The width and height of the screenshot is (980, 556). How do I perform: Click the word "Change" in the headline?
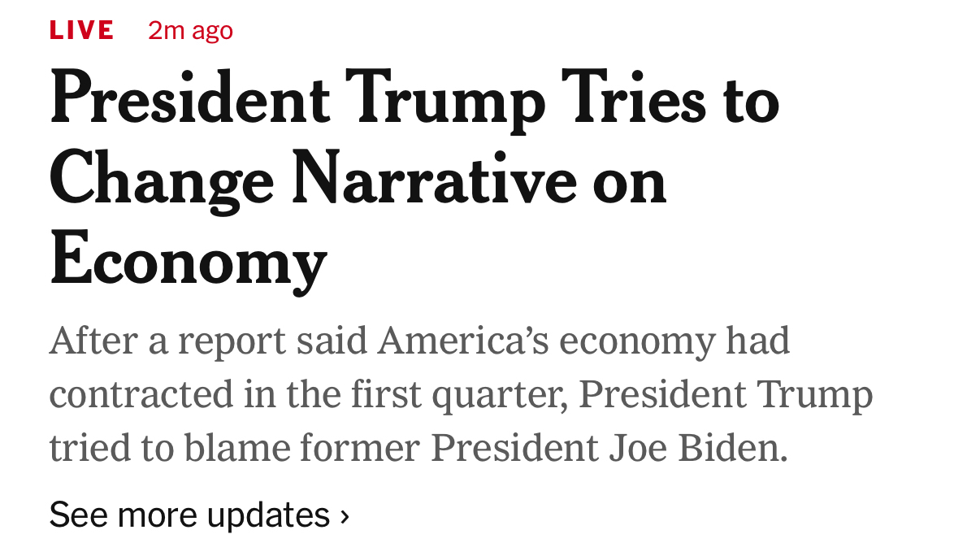click(162, 180)
